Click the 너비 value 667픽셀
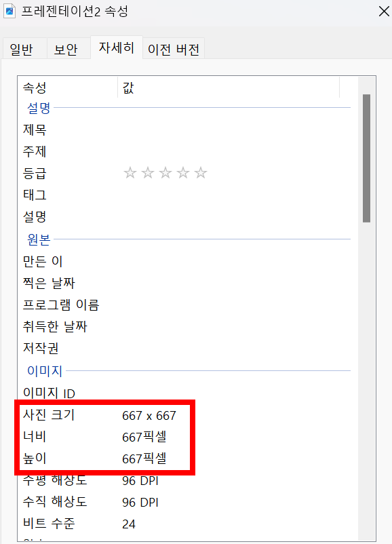Screen dimensions: 392x544 point(144,437)
